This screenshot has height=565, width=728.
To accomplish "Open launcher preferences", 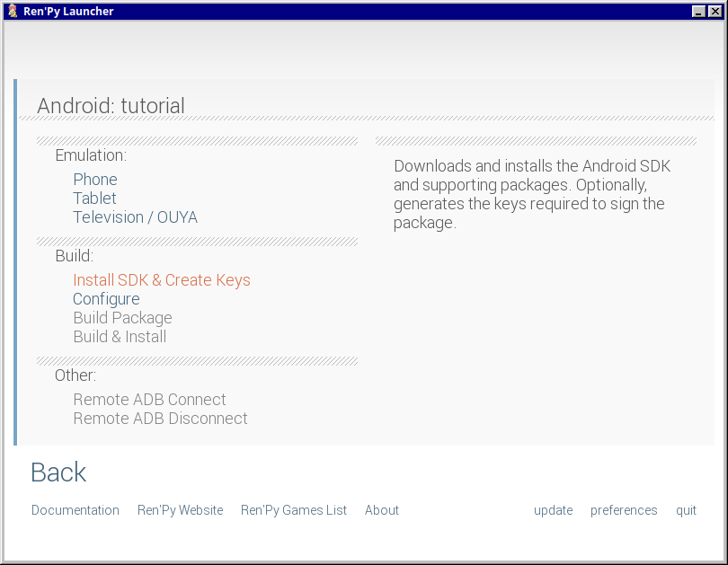I will pyautogui.click(x=624, y=510).
